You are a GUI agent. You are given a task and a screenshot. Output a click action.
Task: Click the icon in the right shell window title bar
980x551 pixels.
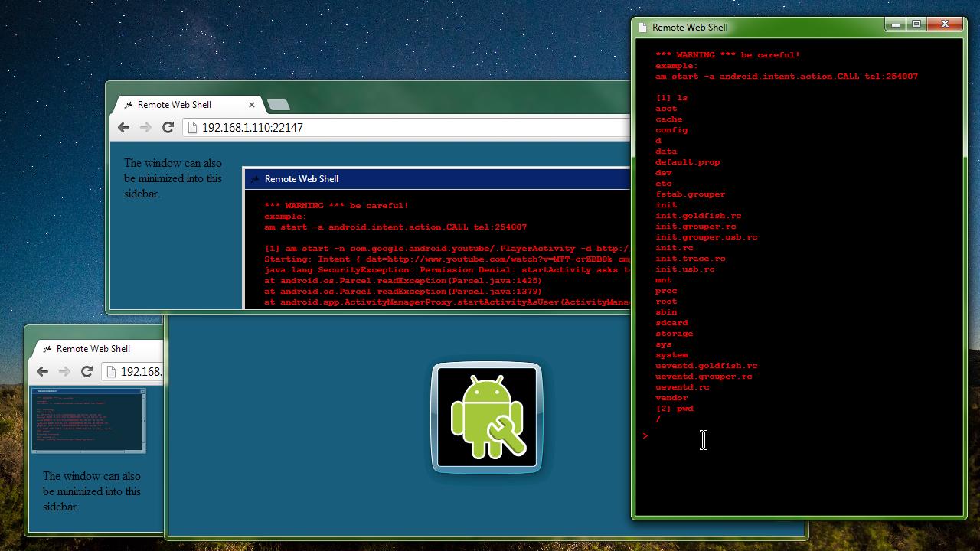coord(643,28)
